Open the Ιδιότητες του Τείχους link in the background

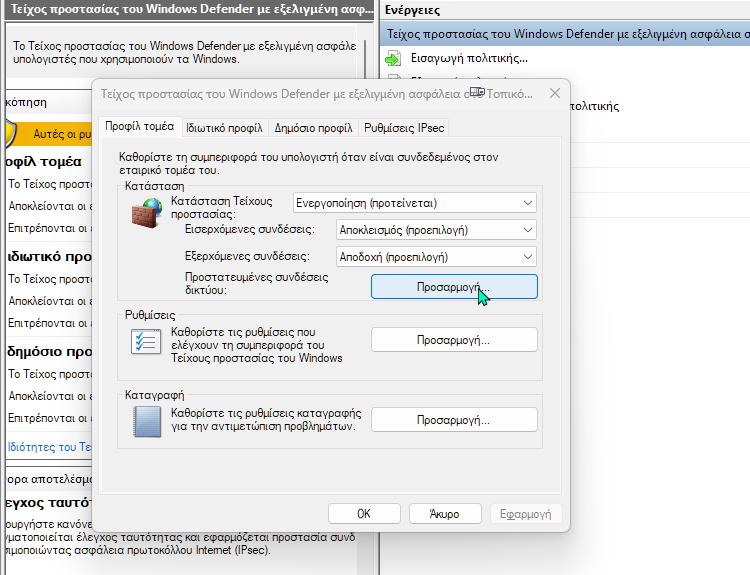(49, 447)
